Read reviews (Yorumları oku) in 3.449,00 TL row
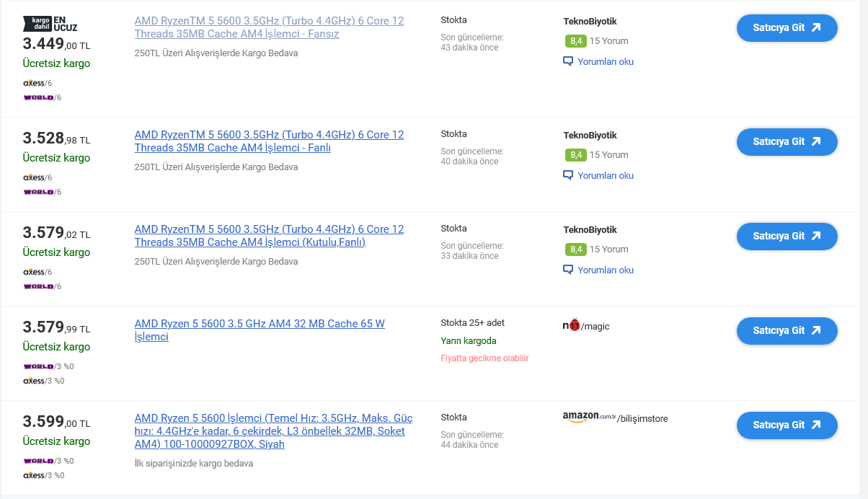The height and width of the screenshot is (499, 868). point(598,62)
